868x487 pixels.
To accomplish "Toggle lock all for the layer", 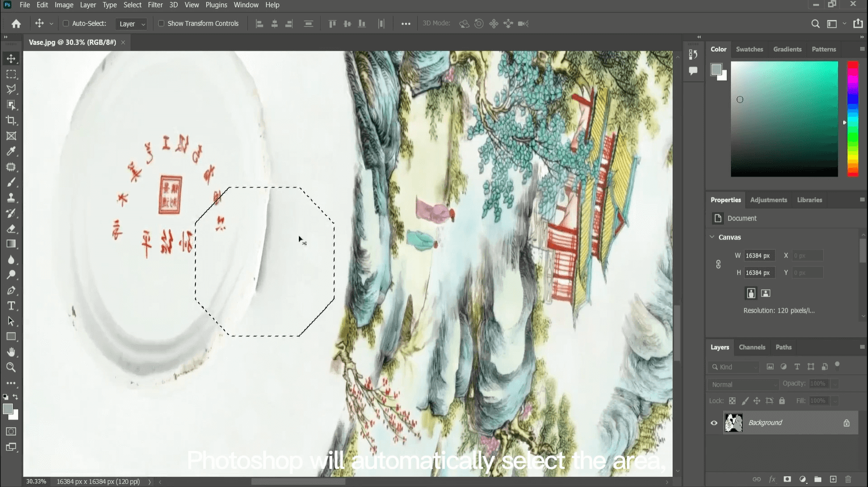I will pyautogui.click(x=782, y=401).
